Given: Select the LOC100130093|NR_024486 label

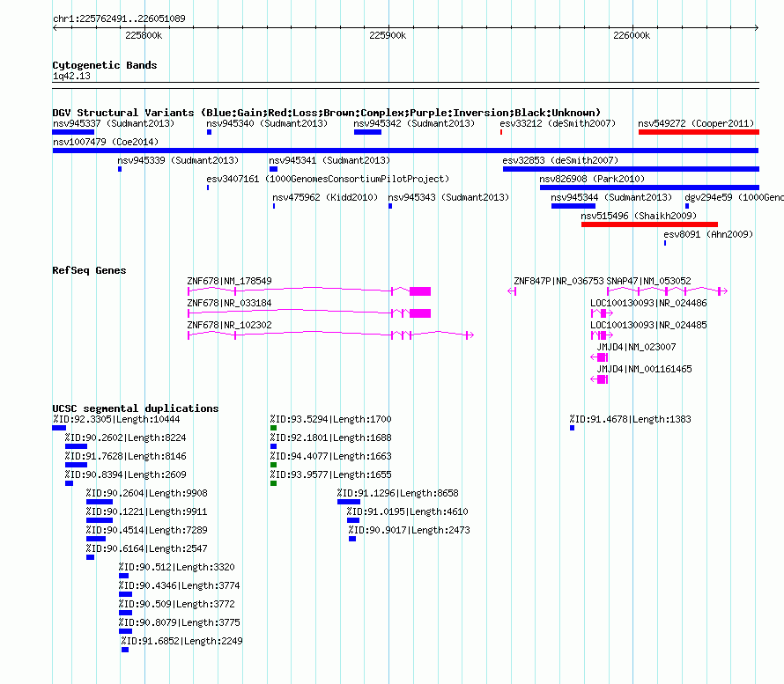Looking at the screenshot, I should pos(648,303).
